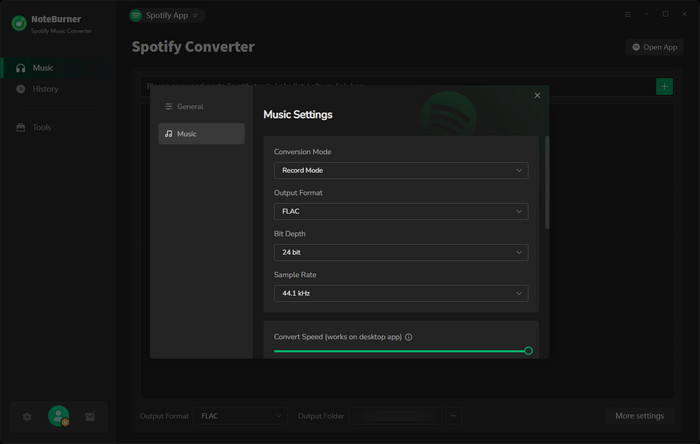Open the hamburger menu in title bar
Screen dimensions: 700x444
pyautogui.click(x=628, y=15)
